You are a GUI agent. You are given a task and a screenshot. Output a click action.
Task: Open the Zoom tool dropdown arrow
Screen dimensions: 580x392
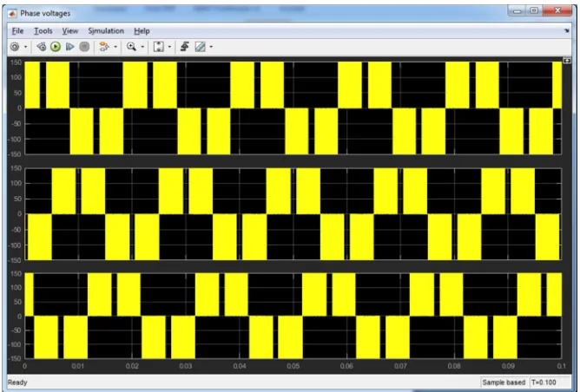(142, 47)
